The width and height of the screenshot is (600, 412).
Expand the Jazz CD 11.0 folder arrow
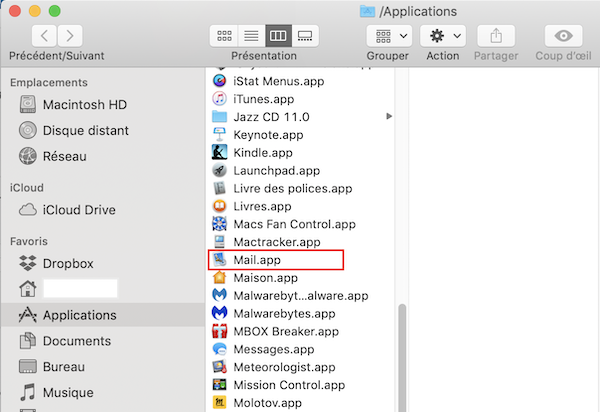point(389,117)
